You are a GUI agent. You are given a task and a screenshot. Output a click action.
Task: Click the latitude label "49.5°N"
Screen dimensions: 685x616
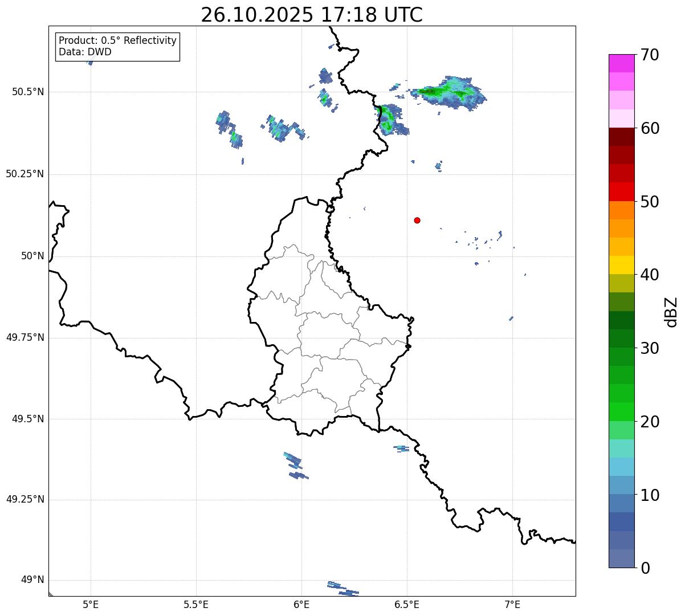(27, 419)
